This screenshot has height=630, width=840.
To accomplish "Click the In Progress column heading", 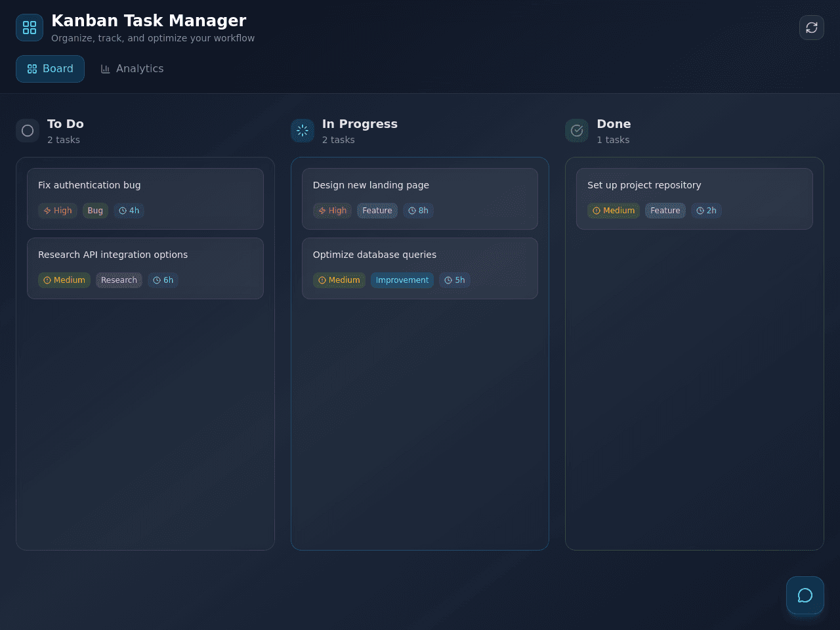I will point(360,124).
